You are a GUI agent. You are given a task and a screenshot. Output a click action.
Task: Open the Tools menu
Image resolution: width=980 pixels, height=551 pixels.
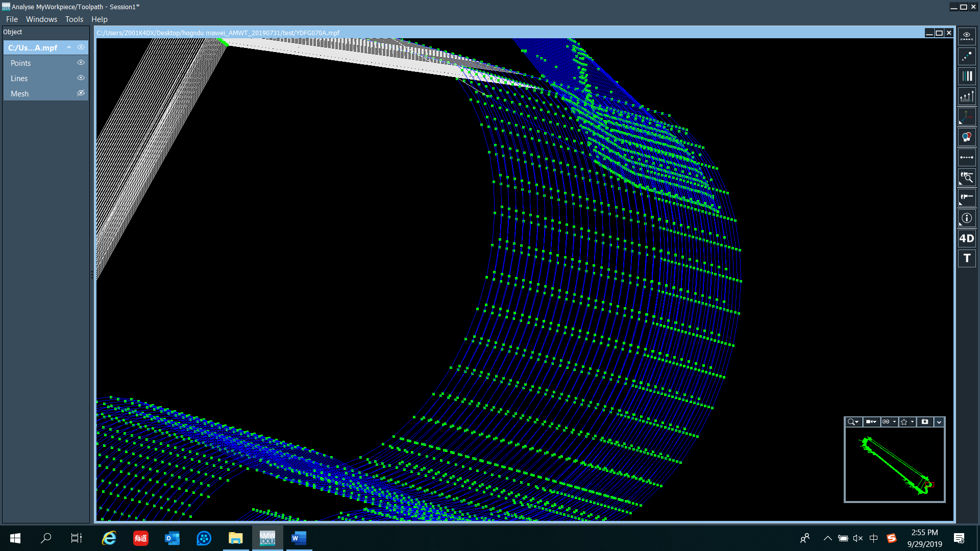[x=74, y=19]
